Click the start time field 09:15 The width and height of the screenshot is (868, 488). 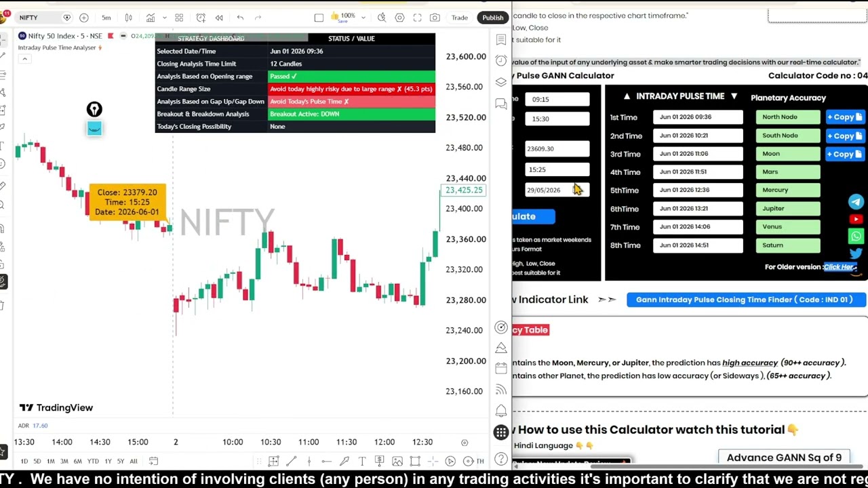coord(557,99)
